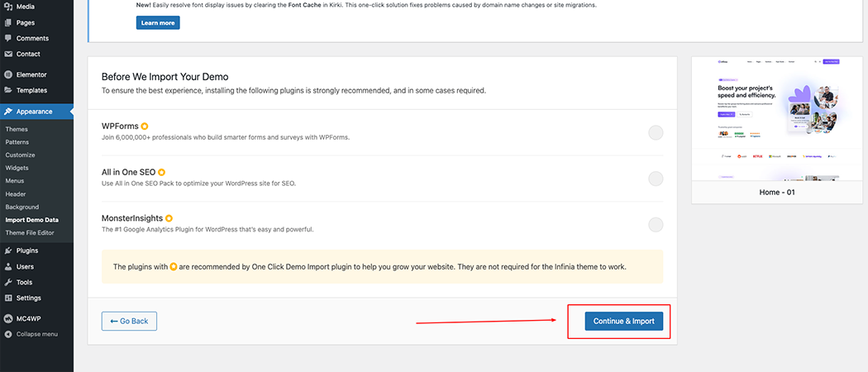Viewport: 868px width, 372px height.
Task: Click the Tools wrench icon
Action: (x=8, y=283)
